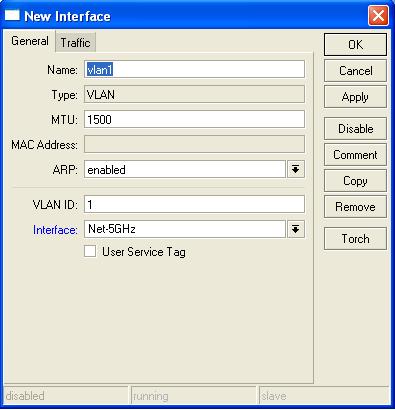This screenshot has height=410, width=395.
Task: Click the slave status bar entry
Action: [324, 396]
